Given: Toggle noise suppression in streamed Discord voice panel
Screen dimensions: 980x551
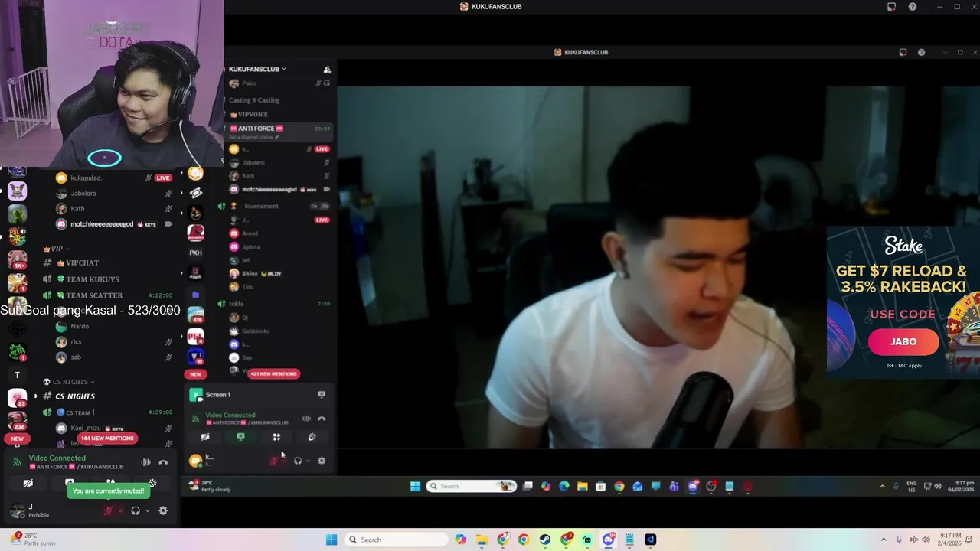Looking at the screenshot, I should 306,419.
